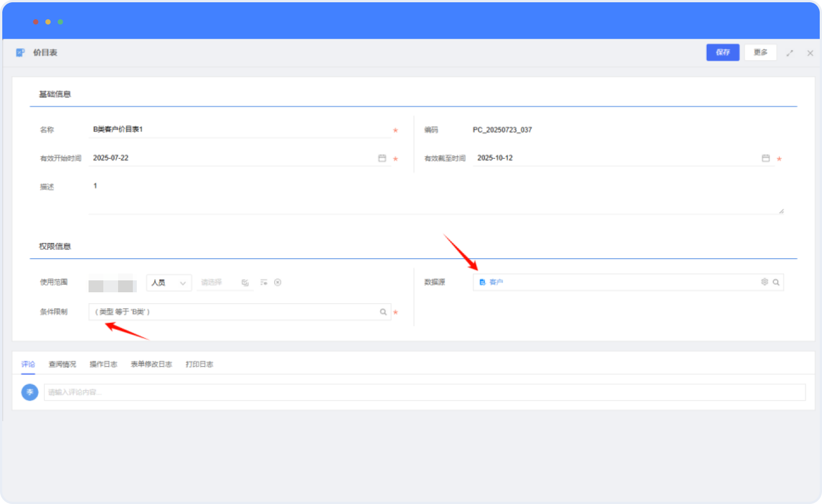Click the list settings icon in 使用范围
822x504 pixels.
point(263,282)
